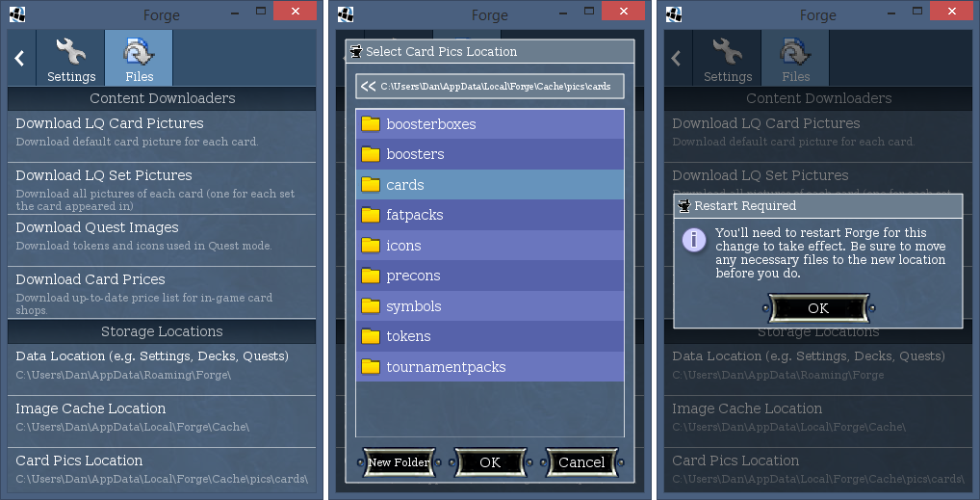
Task: Select the tournamentpacks folder icon
Action: [x=371, y=367]
